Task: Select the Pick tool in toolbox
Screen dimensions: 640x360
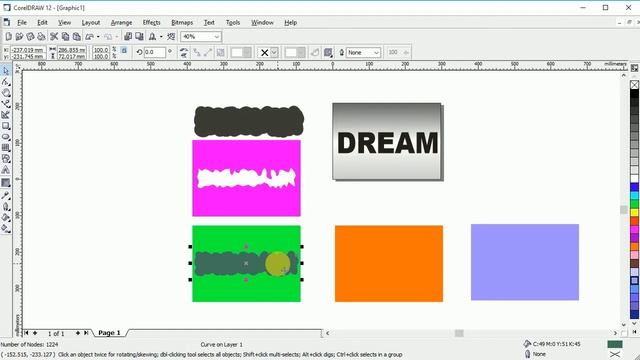Action: pyautogui.click(x=6, y=71)
